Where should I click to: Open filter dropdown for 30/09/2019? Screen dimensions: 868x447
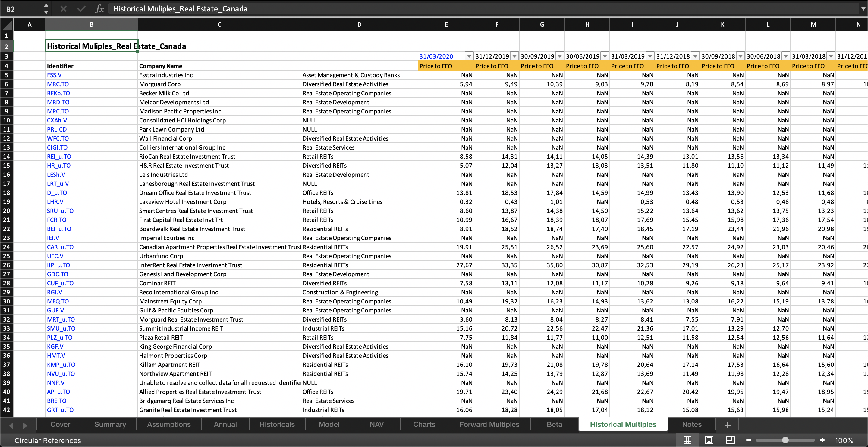[x=560, y=56]
